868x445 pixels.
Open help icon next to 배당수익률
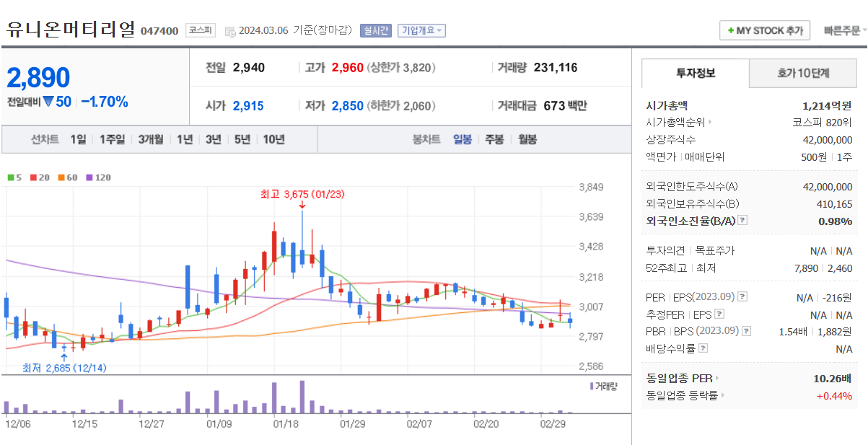coord(703,349)
